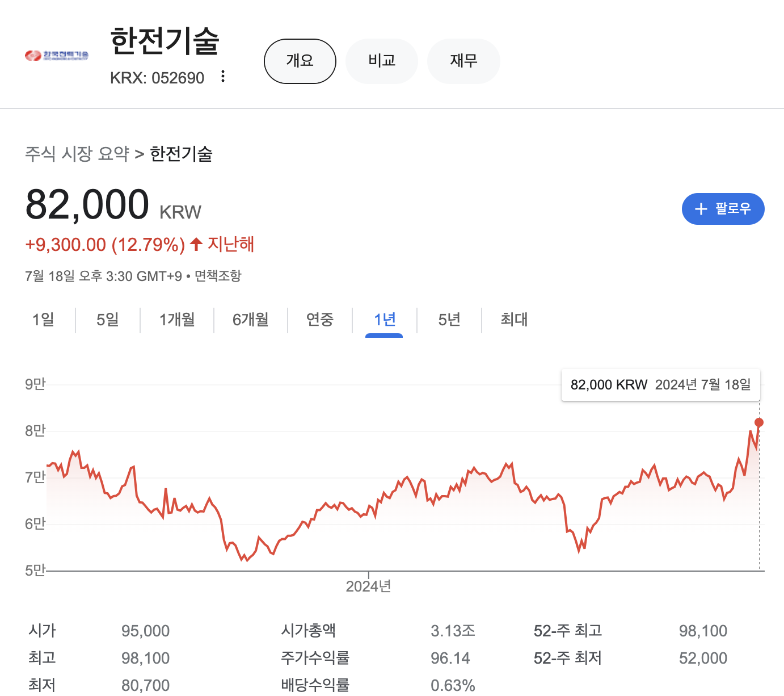The width and height of the screenshot is (784, 696).
Task: Click the red data point marker on chart
Action: click(x=759, y=422)
